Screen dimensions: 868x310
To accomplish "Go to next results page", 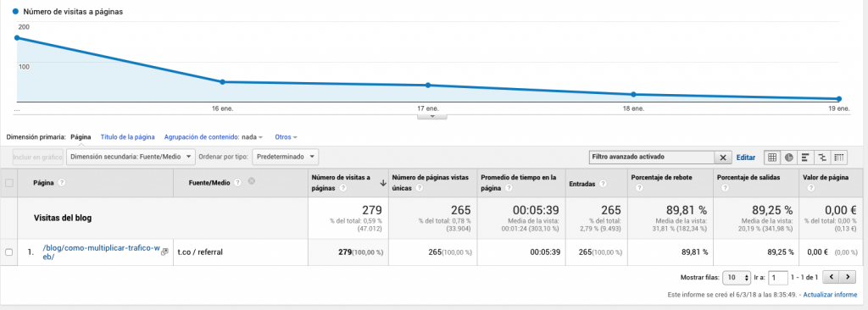I will coord(848,276).
